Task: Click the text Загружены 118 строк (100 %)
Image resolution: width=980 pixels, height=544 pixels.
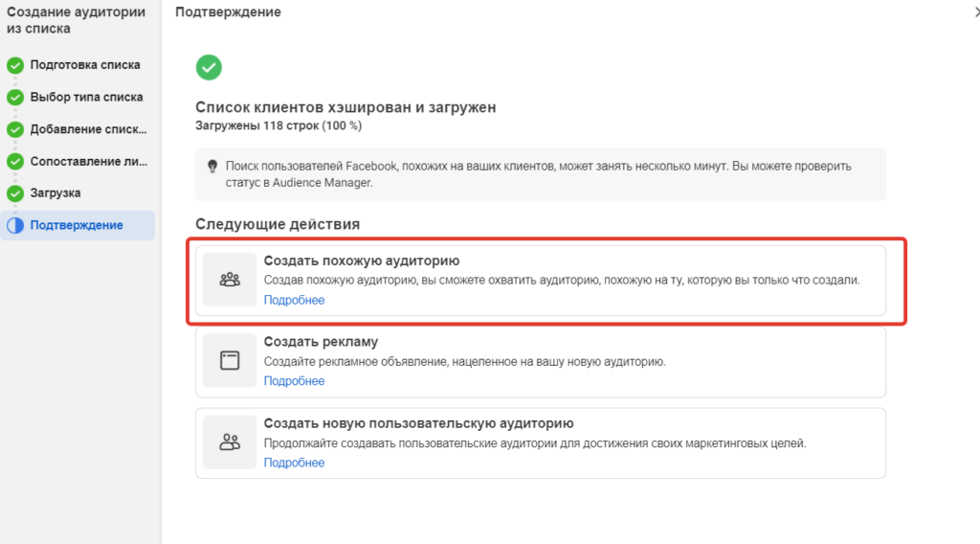Action: (278, 125)
